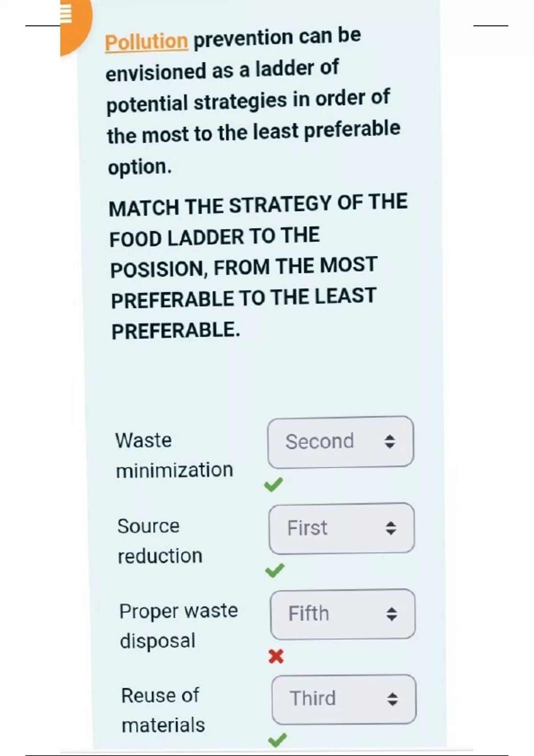The height and width of the screenshot is (756, 534).
Task: Click the "Proper waste disposal" label
Action: (x=178, y=626)
